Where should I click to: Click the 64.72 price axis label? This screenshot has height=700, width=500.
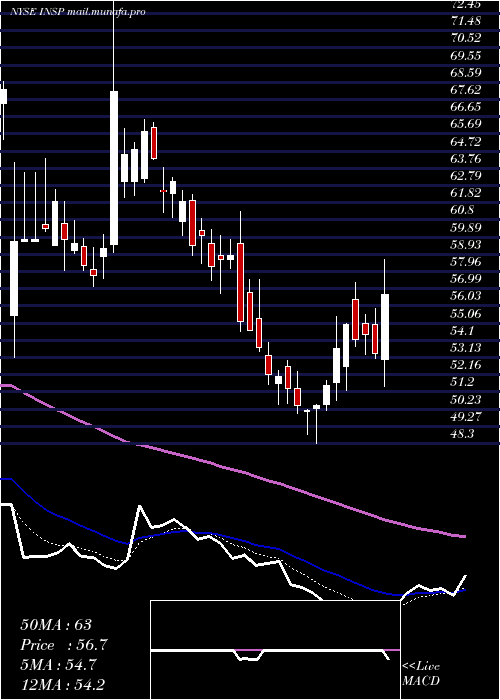point(466,142)
